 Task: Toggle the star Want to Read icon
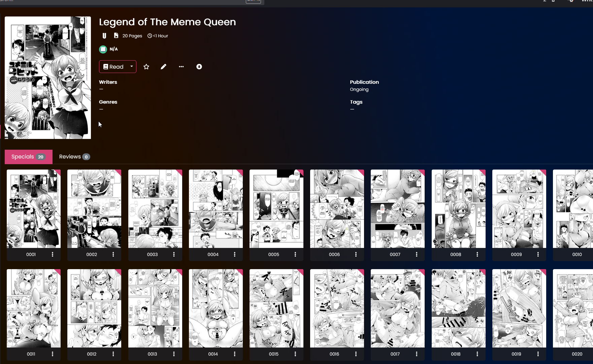146,67
